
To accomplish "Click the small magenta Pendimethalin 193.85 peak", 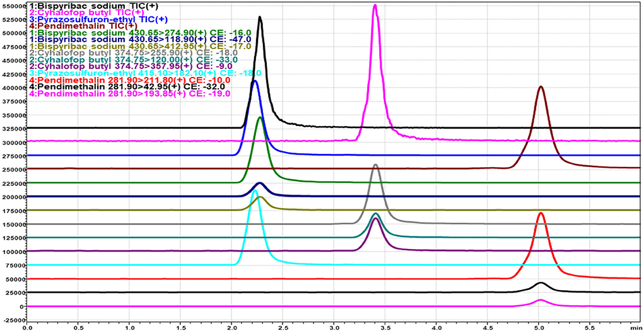I will (x=541, y=299).
